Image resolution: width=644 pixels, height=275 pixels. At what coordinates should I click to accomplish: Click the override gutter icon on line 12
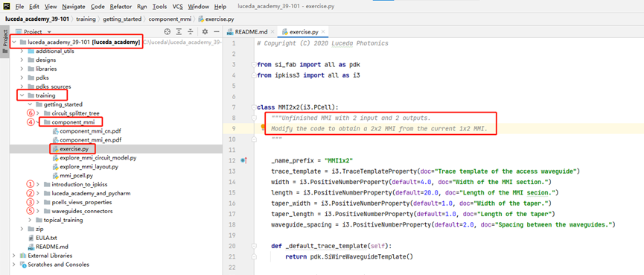click(x=244, y=160)
